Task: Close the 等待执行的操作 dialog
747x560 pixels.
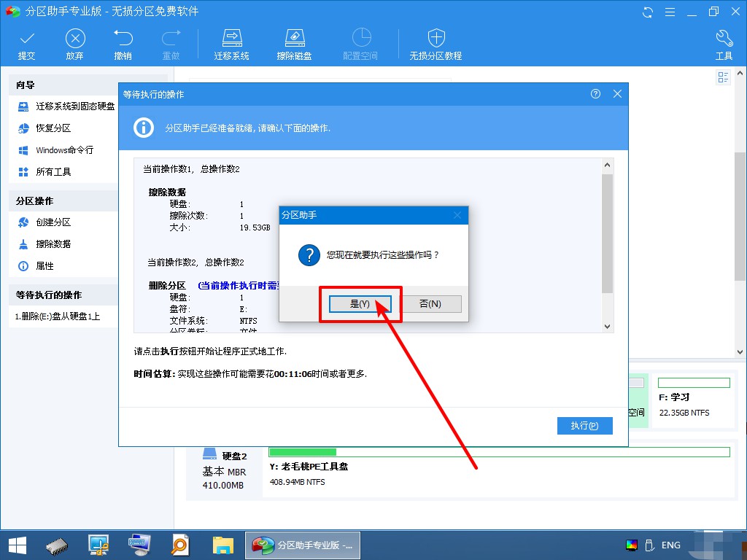Action: (x=617, y=94)
